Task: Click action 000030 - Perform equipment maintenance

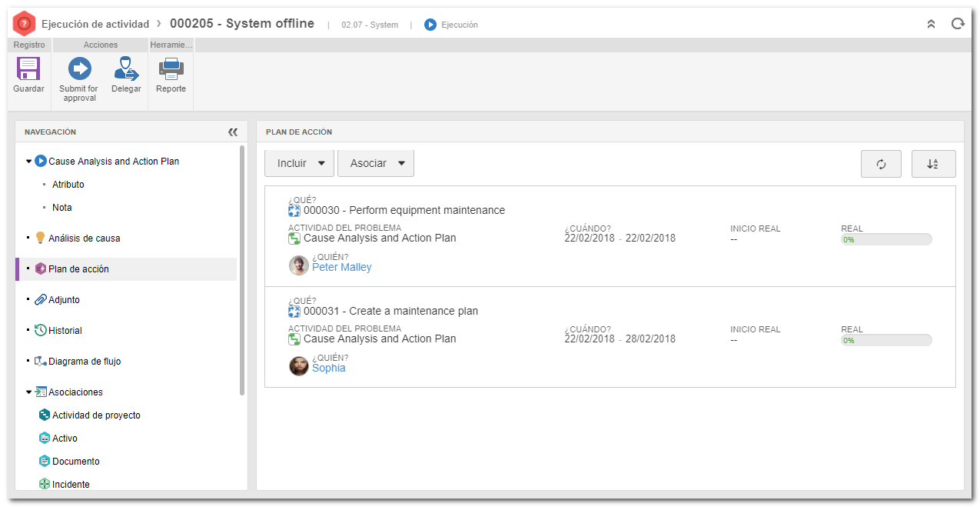Action: pos(404,210)
